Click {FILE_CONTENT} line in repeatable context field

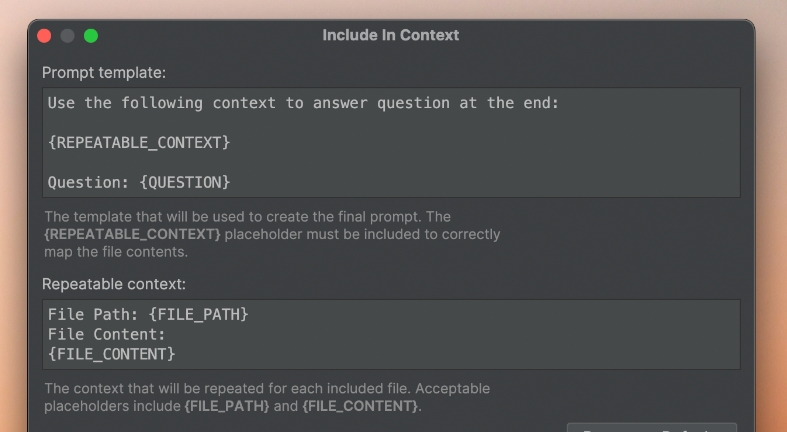click(x=112, y=354)
